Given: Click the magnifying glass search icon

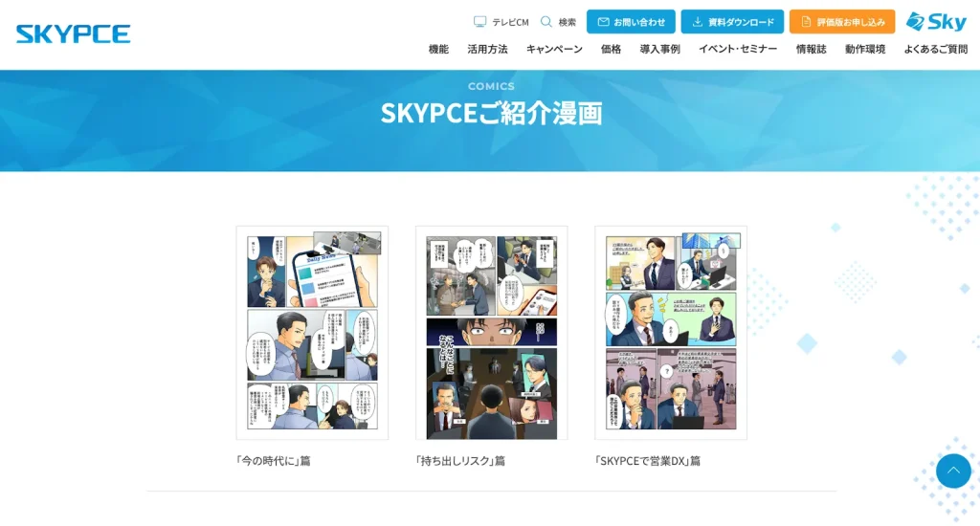Looking at the screenshot, I should [546, 22].
